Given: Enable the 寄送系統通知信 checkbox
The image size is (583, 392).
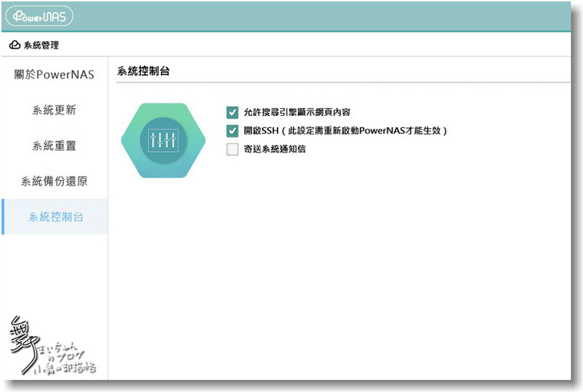Looking at the screenshot, I should 232,149.
